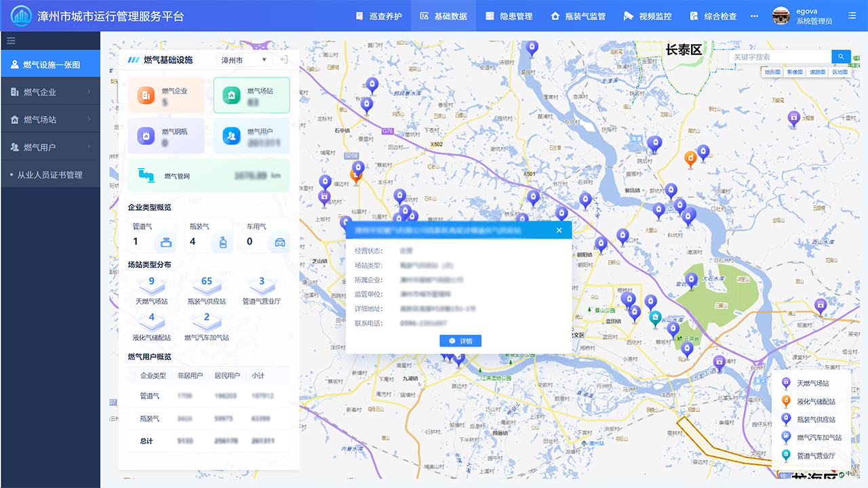
Task: Click the orange 燃气企业 card icon
Action: click(146, 96)
